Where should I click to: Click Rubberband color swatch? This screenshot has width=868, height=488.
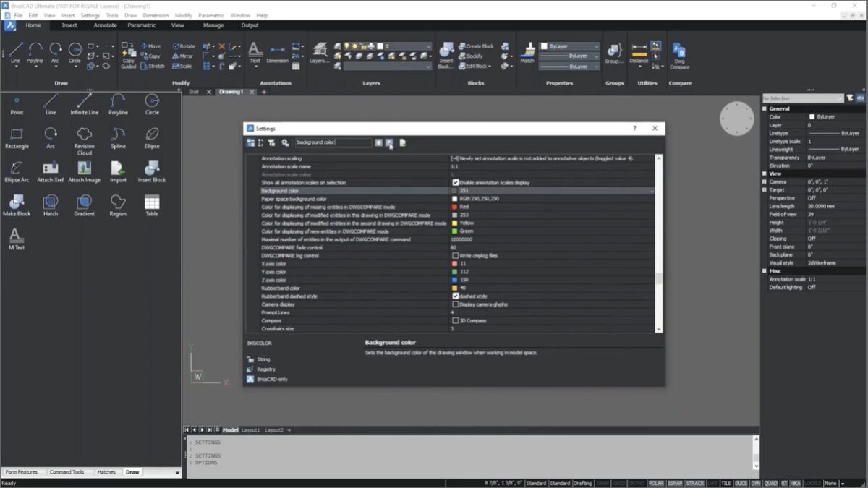pyautogui.click(x=455, y=288)
